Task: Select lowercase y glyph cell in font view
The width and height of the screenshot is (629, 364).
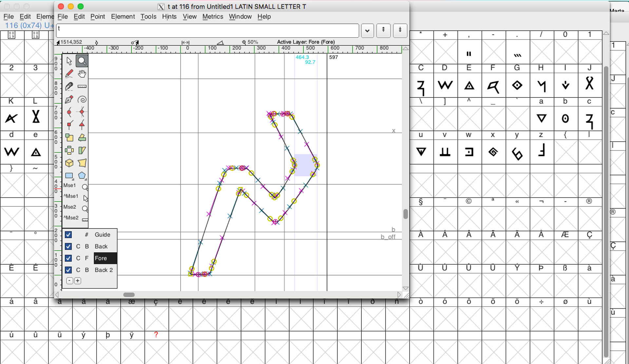Action: (517, 152)
